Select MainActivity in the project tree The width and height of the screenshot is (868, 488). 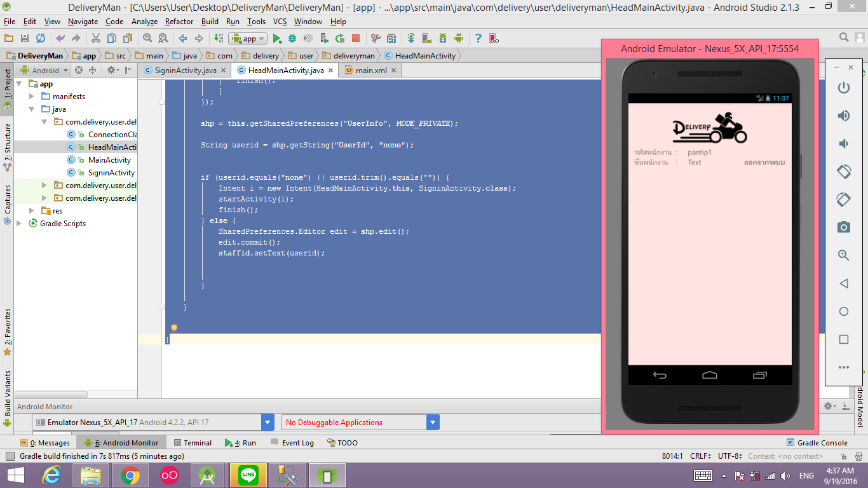[x=109, y=160]
